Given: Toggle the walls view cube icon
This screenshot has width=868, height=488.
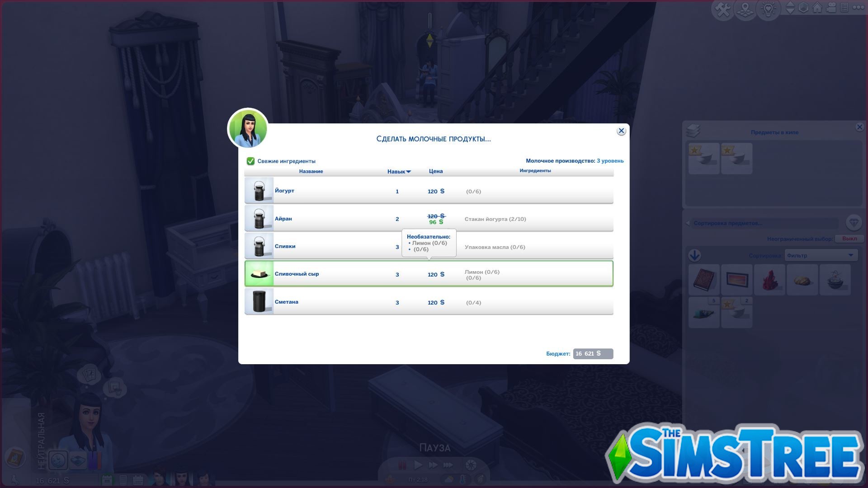Looking at the screenshot, I should pyautogui.click(x=803, y=8).
